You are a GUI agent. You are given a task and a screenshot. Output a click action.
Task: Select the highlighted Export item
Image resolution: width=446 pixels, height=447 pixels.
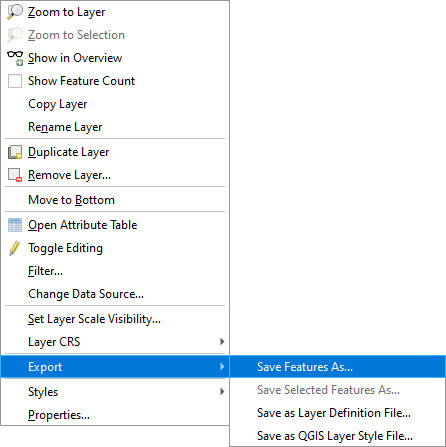115,367
